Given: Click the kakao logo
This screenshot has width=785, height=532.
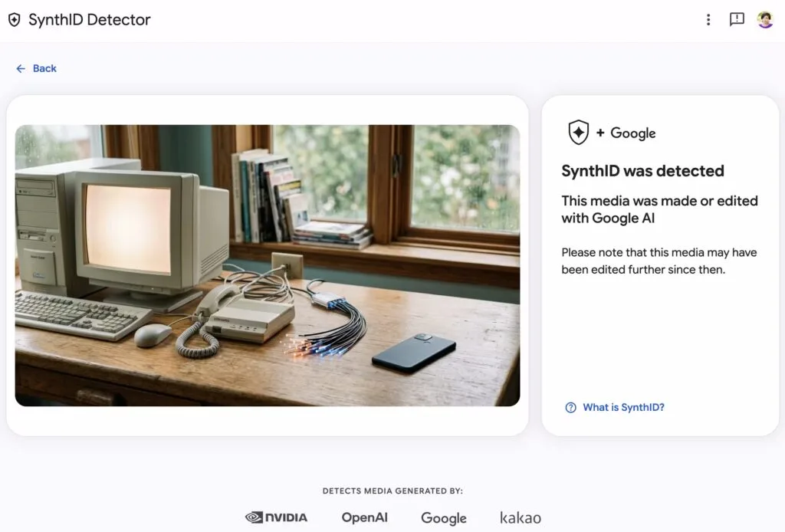Looking at the screenshot, I should pos(521,517).
